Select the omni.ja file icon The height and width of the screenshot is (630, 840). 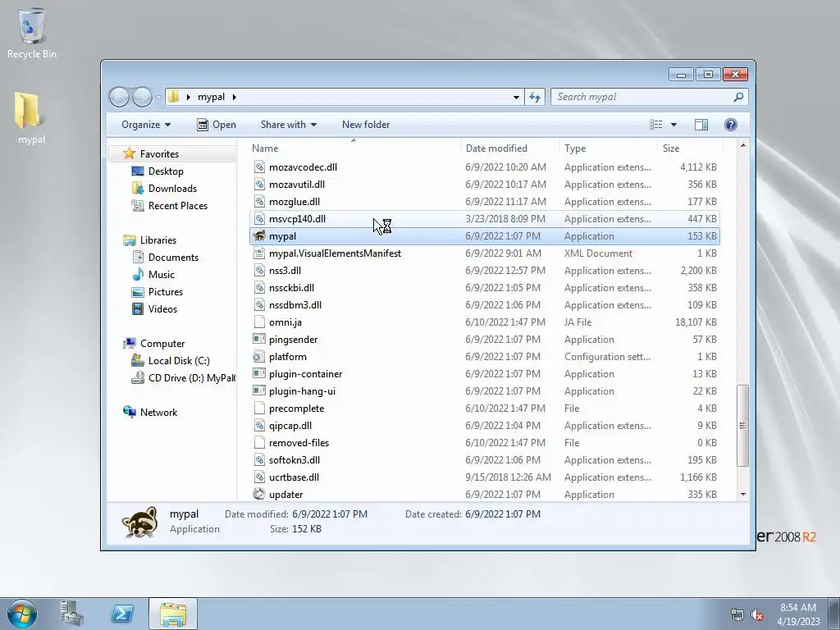point(259,322)
